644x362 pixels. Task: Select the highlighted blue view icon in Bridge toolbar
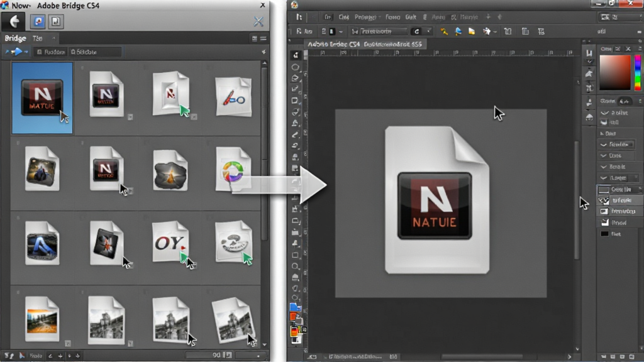(38, 21)
